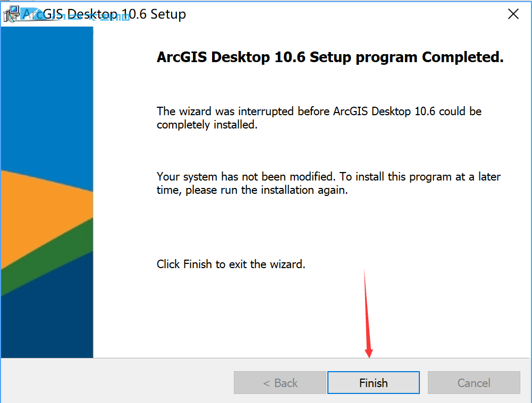Click the bold Setup program Completed heading
This screenshot has width=532, height=403.
(x=330, y=57)
